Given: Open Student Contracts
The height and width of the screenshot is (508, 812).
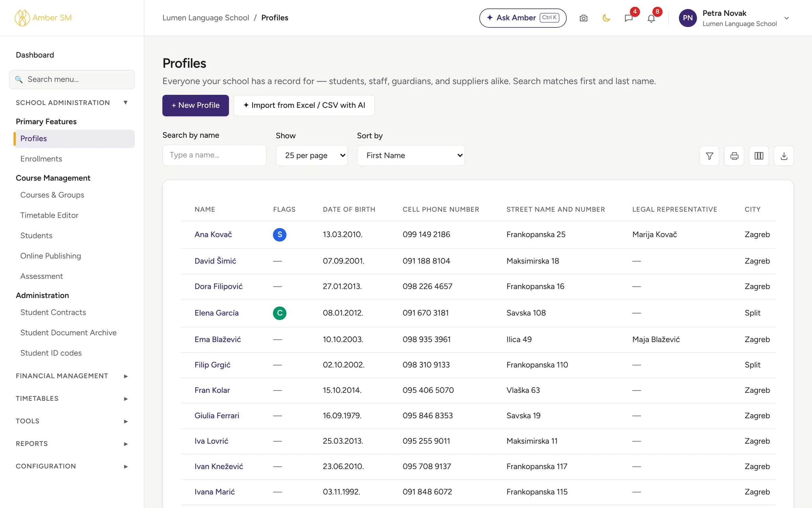Looking at the screenshot, I should (x=53, y=312).
